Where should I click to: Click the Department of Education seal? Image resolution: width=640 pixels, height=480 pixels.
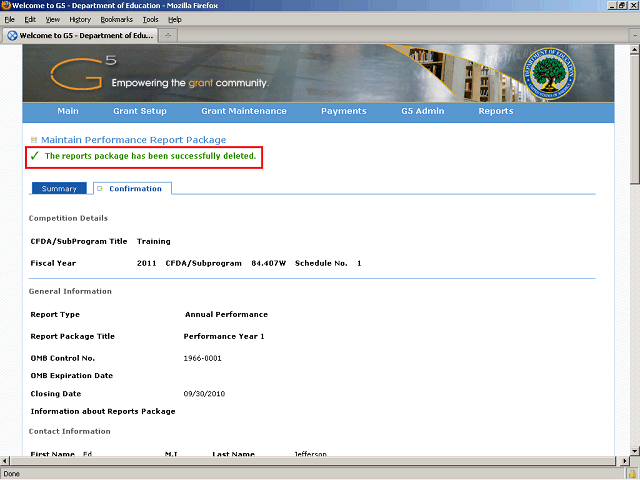tap(549, 73)
